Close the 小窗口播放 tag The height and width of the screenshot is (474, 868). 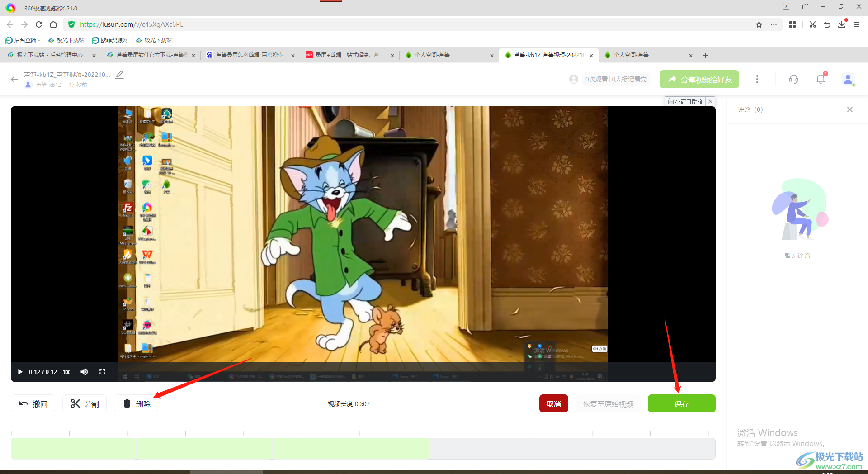click(710, 101)
